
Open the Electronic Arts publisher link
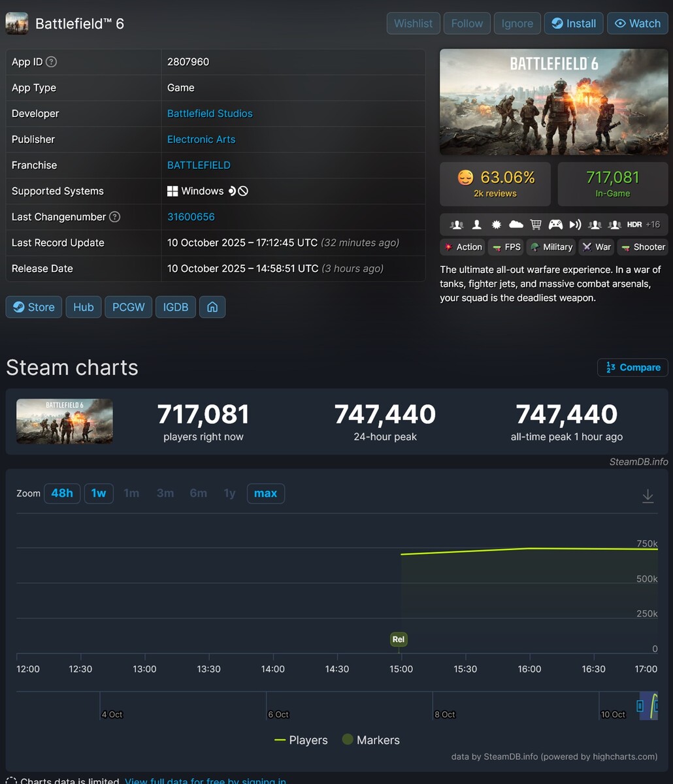point(201,139)
